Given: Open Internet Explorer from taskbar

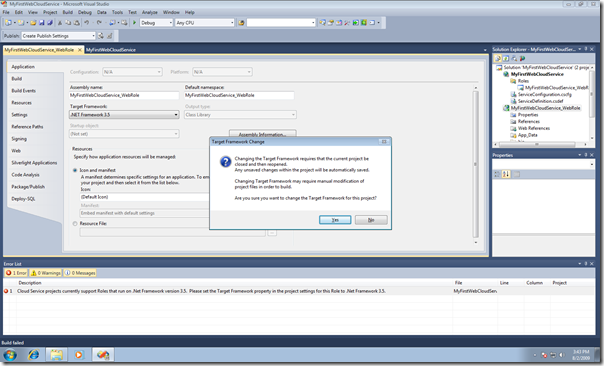Looking at the screenshot, I should (x=34, y=355).
